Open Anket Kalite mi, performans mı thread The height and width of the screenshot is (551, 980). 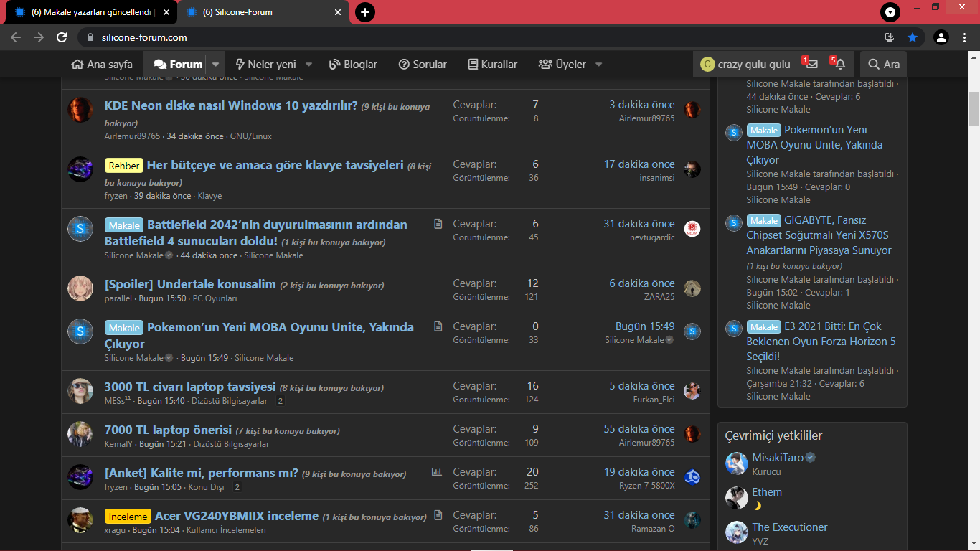click(x=202, y=473)
